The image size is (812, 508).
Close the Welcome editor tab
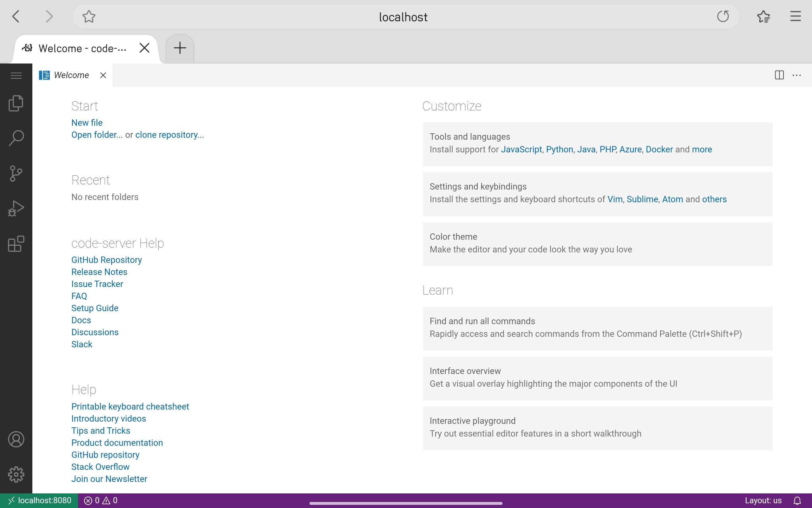[x=103, y=75]
